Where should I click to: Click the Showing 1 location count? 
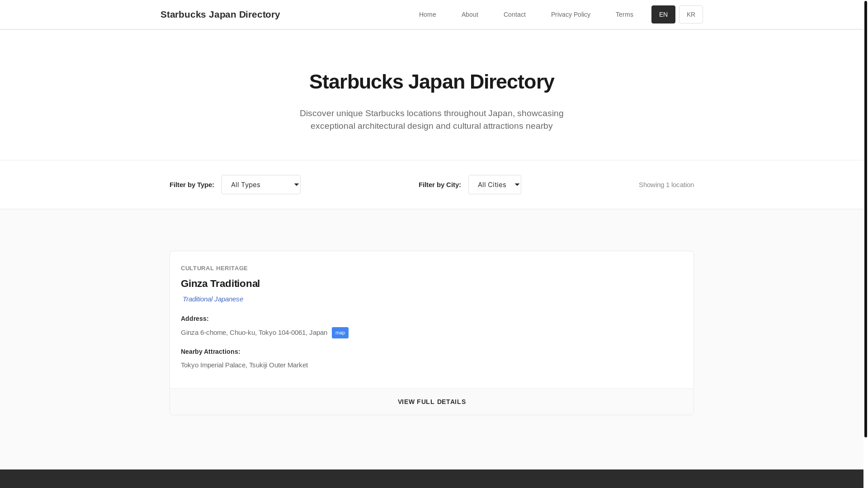coord(666,184)
